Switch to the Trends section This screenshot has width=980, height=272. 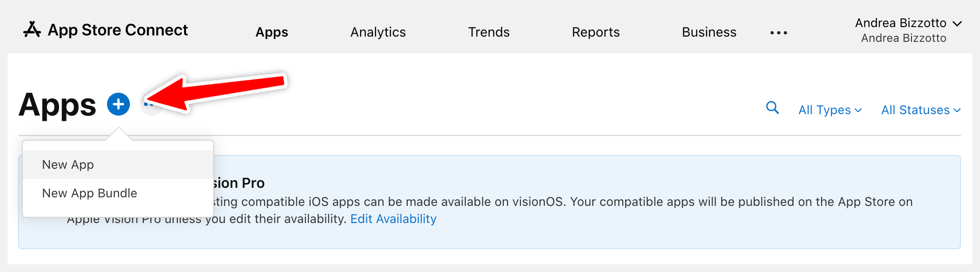point(489,32)
